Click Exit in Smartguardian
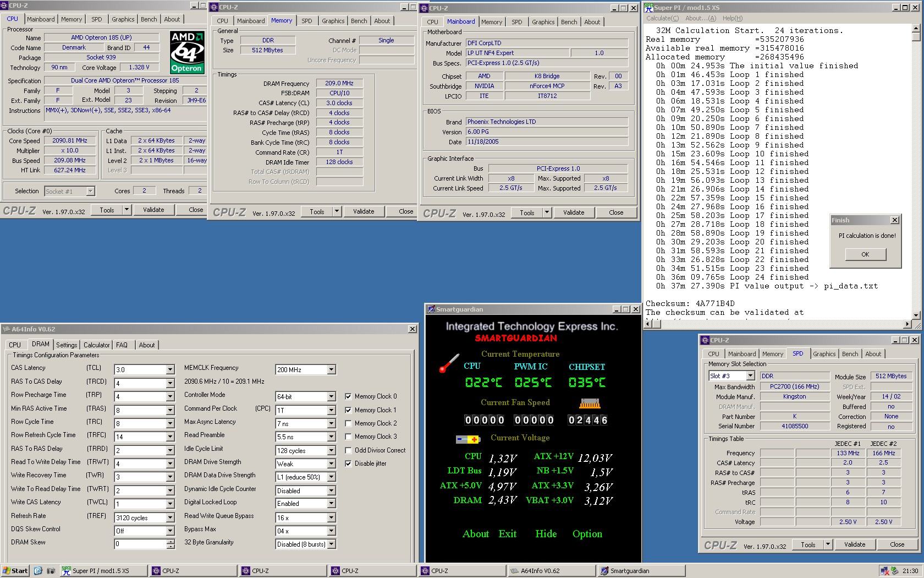The width and height of the screenshot is (924, 578). [508, 533]
